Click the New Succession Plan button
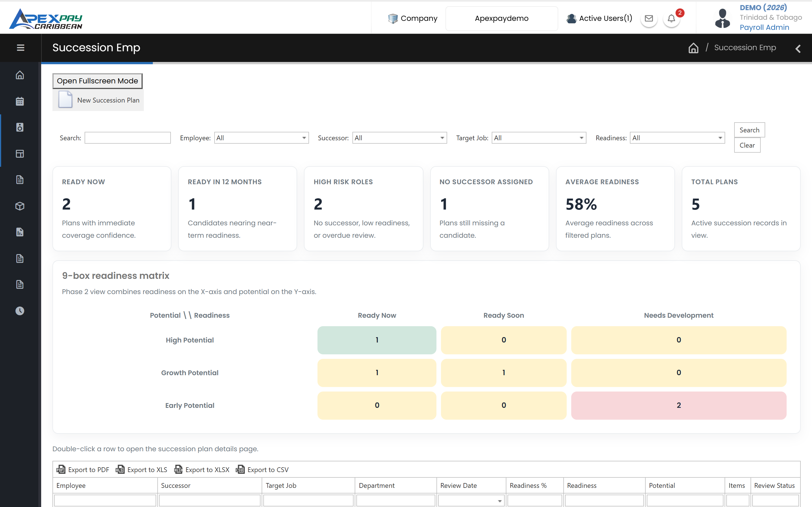Viewport: 812px width, 507px height. pos(98,100)
